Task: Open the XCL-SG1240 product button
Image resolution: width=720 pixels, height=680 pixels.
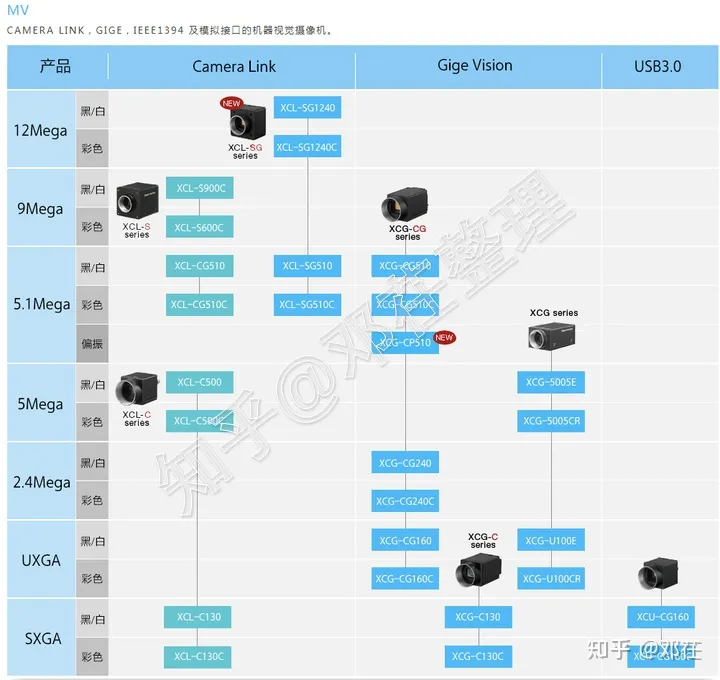Action: 307,108
